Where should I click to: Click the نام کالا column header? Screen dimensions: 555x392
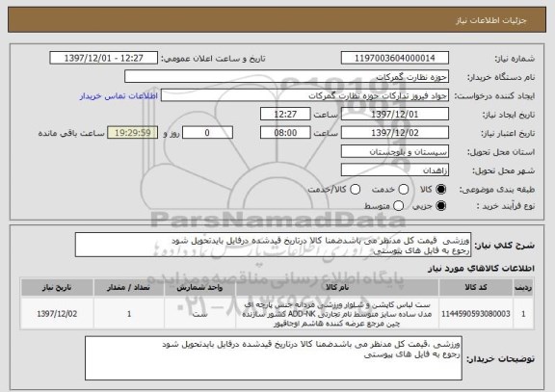click(x=337, y=287)
